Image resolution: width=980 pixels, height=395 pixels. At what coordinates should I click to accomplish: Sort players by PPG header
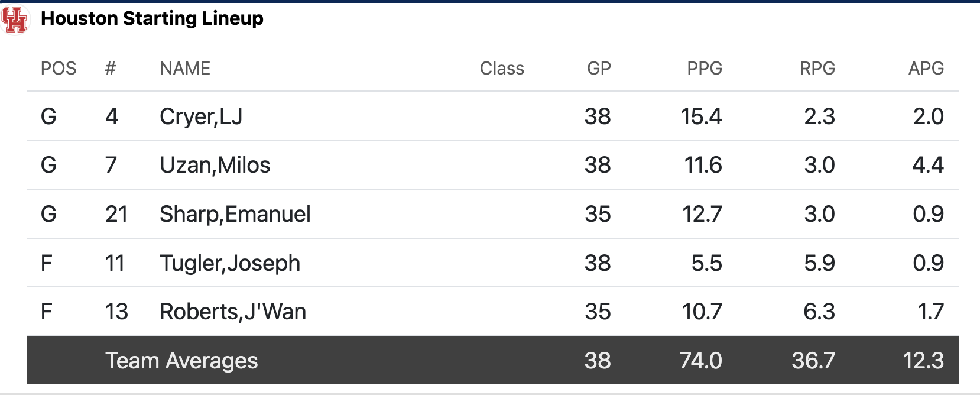click(x=704, y=69)
